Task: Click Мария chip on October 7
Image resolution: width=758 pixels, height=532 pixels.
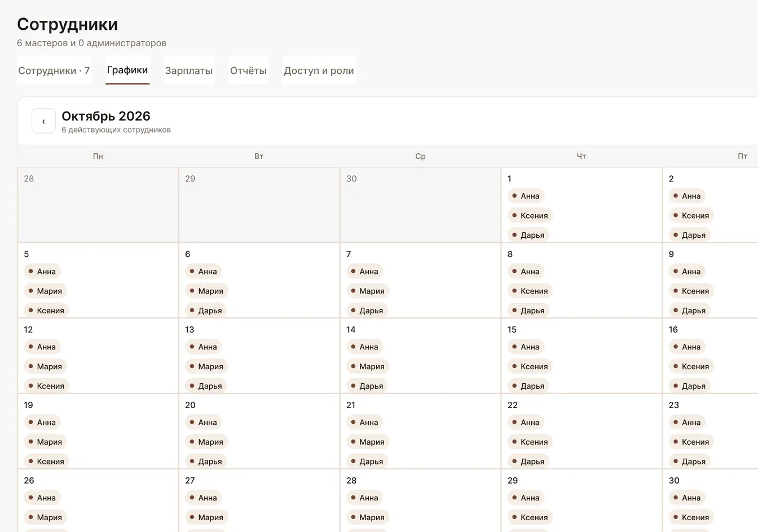Action: 368,291
